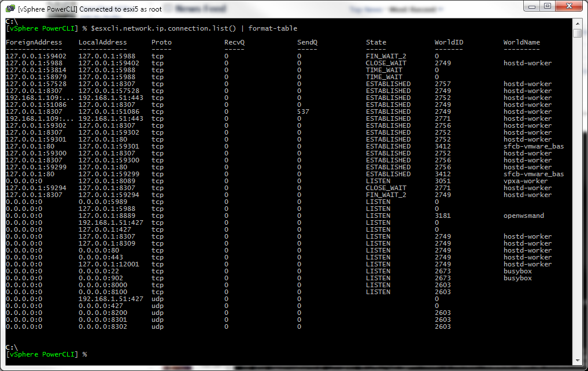Click the ForeignAddress column header
Image resolution: width=588 pixels, height=371 pixels.
point(34,42)
